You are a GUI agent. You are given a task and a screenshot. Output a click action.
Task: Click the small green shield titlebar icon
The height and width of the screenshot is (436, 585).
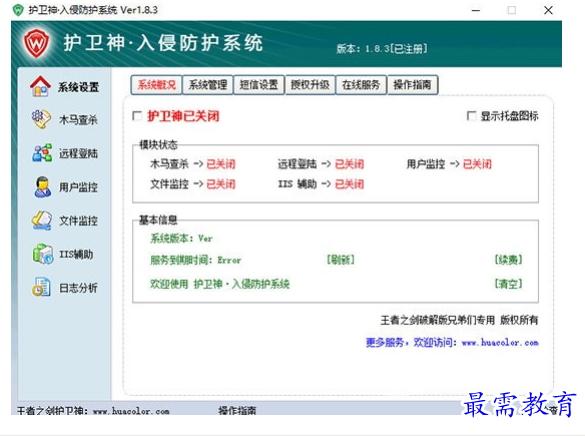(18, 10)
